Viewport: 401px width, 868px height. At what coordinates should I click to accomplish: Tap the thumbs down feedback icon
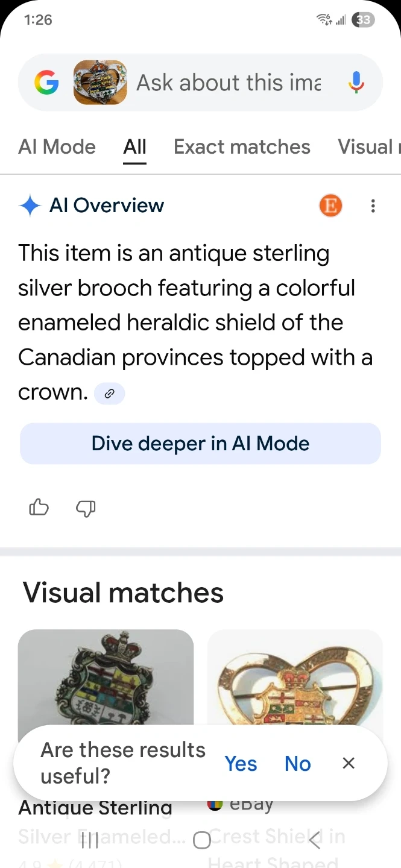click(86, 508)
